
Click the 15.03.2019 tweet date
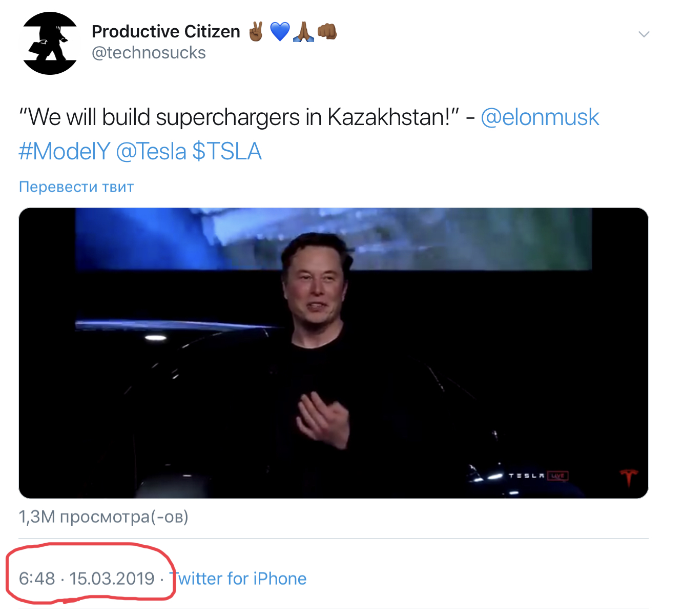coord(112,579)
